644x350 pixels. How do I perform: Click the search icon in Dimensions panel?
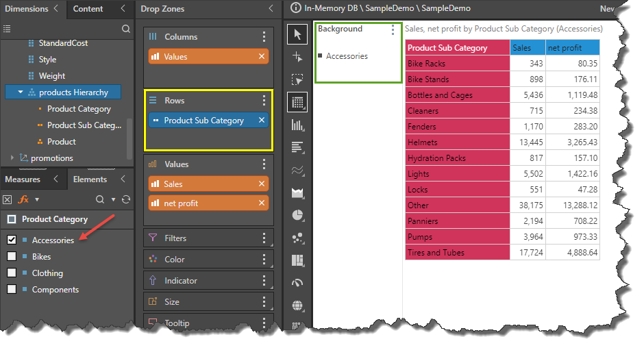click(125, 29)
